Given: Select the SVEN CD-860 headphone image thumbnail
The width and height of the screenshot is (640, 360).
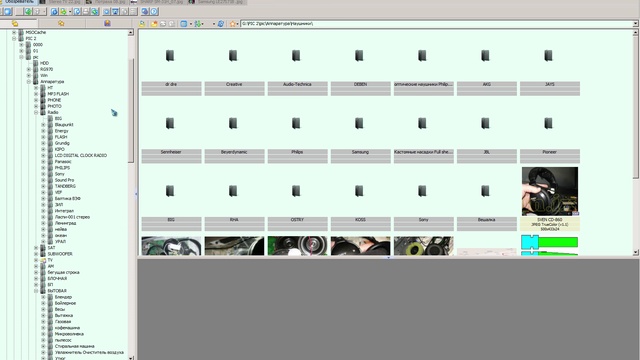Looking at the screenshot, I should [x=550, y=191].
